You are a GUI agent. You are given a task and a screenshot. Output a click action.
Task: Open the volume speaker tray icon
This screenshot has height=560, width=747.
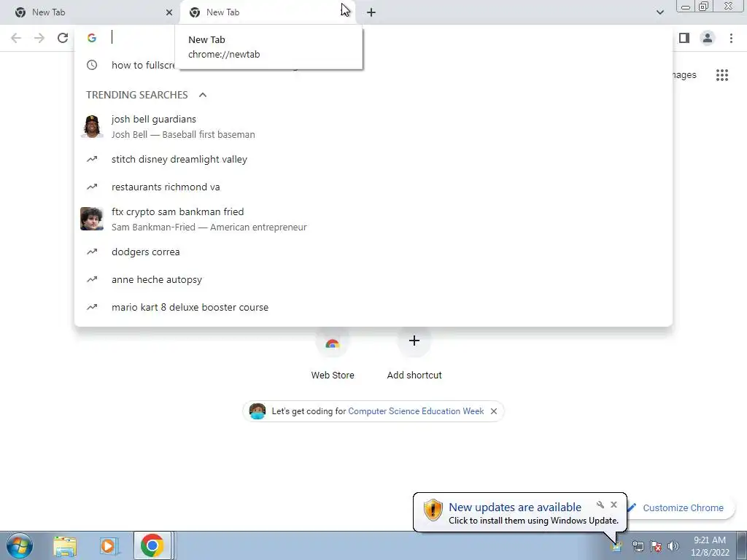click(673, 547)
